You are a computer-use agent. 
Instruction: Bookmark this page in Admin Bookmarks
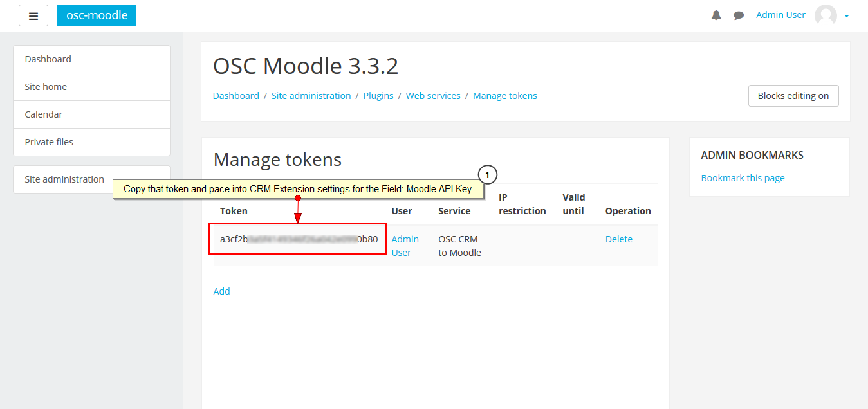pos(743,178)
